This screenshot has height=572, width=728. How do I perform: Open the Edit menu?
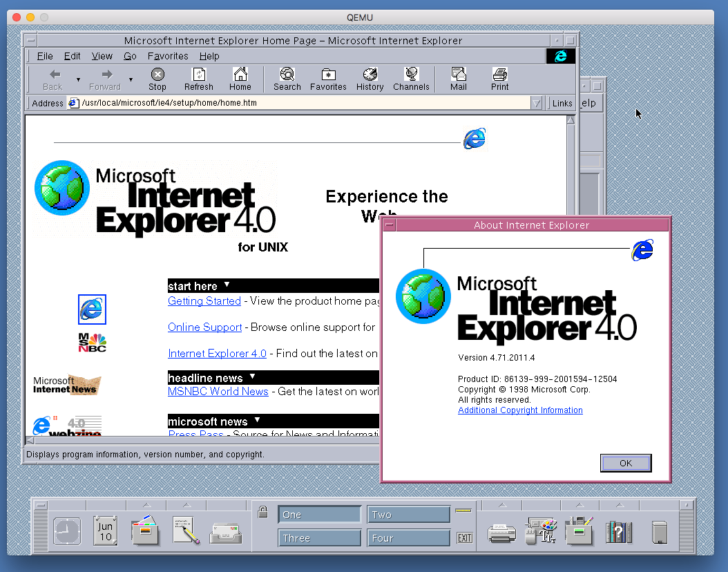click(x=72, y=56)
